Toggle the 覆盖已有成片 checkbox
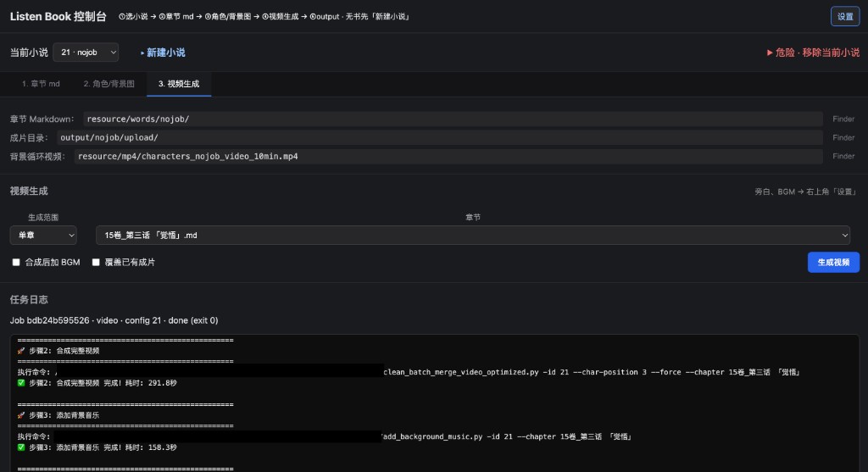The height and width of the screenshot is (472, 868). (96, 263)
